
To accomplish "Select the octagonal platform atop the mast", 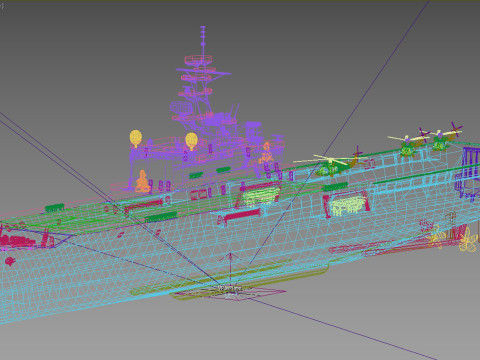I will click(x=198, y=60).
